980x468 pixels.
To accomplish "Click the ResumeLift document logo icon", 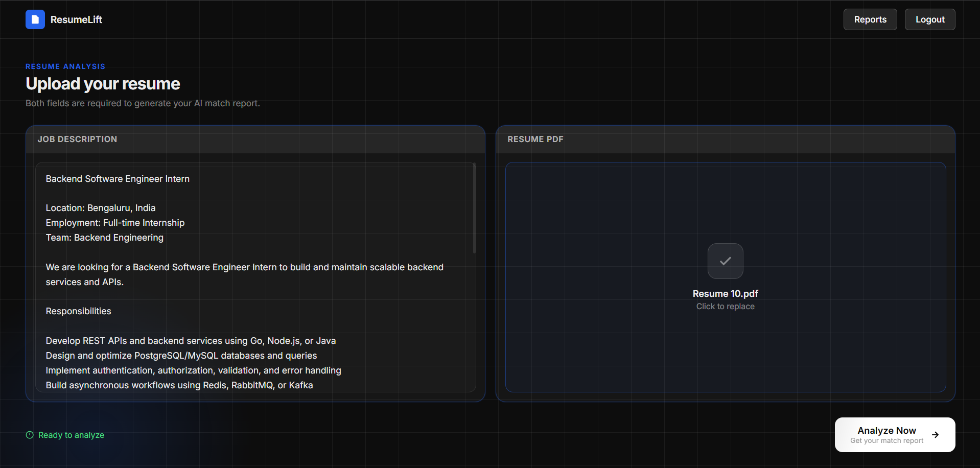I will pyautogui.click(x=35, y=19).
